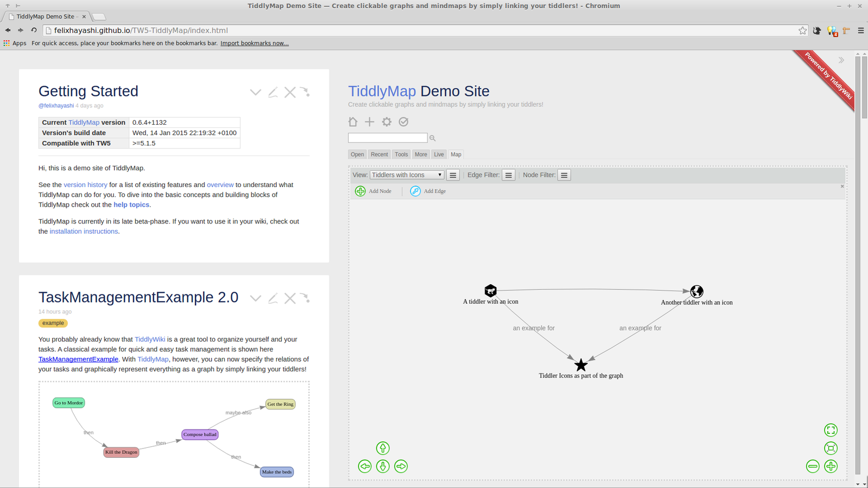The image size is (868, 488).
Task: Fit the graph to view button
Action: [x=831, y=448]
